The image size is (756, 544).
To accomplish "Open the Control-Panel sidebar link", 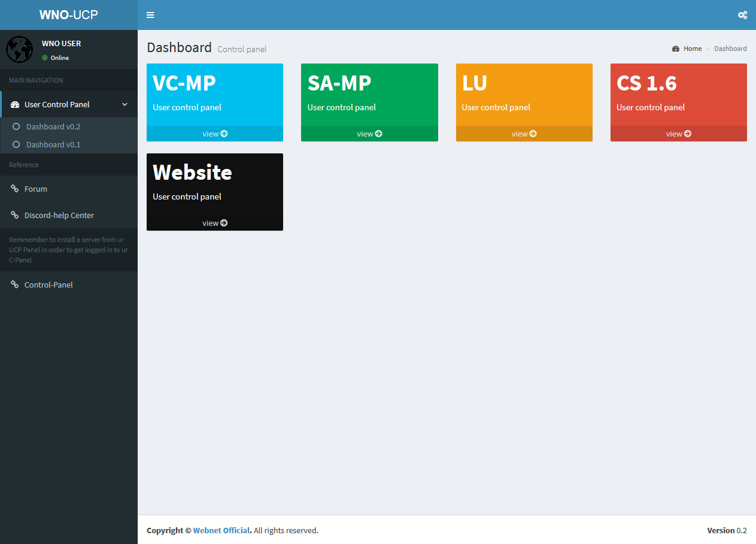I will point(69,285).
